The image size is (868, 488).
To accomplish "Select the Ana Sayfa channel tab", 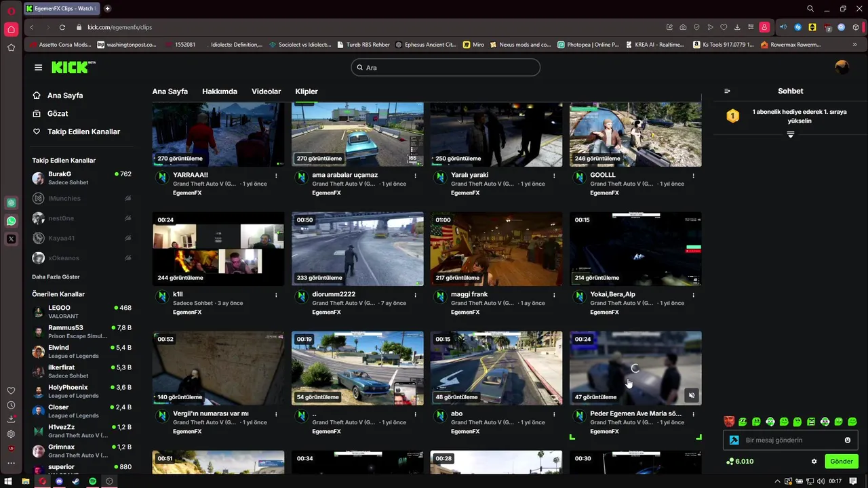I will click(170, 91).
